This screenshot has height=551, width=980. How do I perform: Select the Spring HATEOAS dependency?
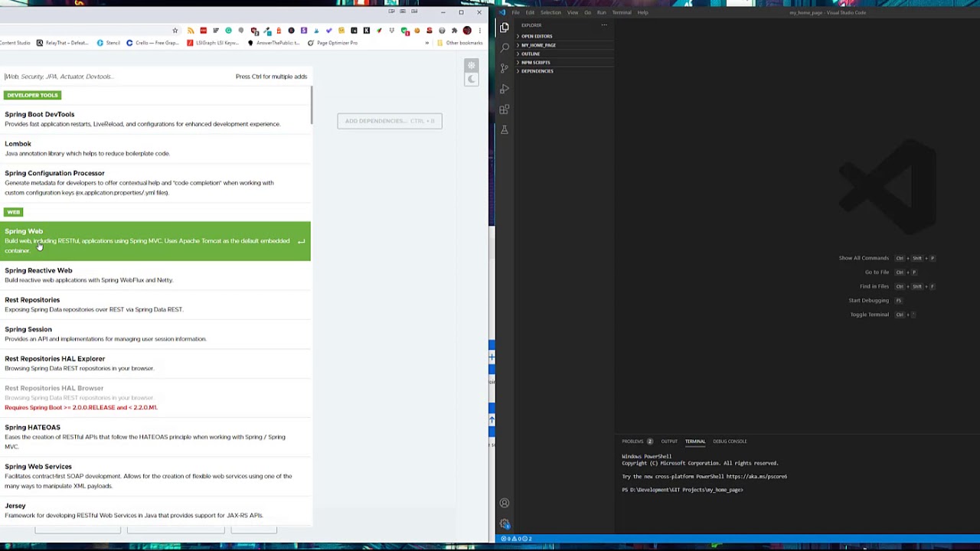[155, 437]
